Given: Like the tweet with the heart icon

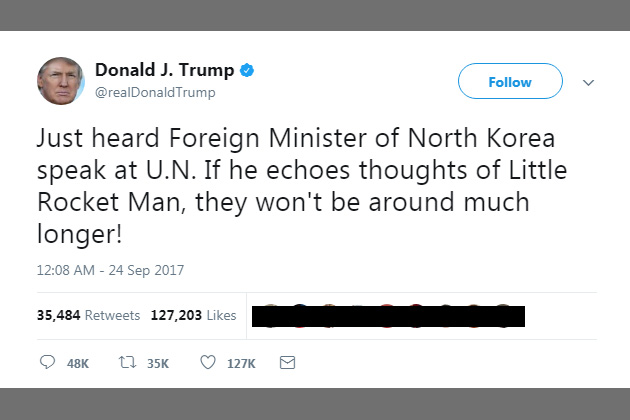Looking at the screenshot, I should coord(208,363).
